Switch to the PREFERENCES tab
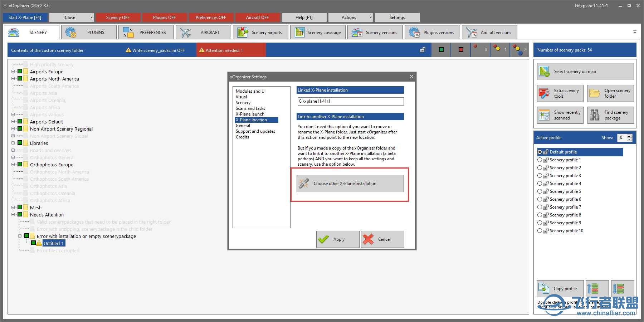This screenshot has width=644, height=322. point(146,33)
